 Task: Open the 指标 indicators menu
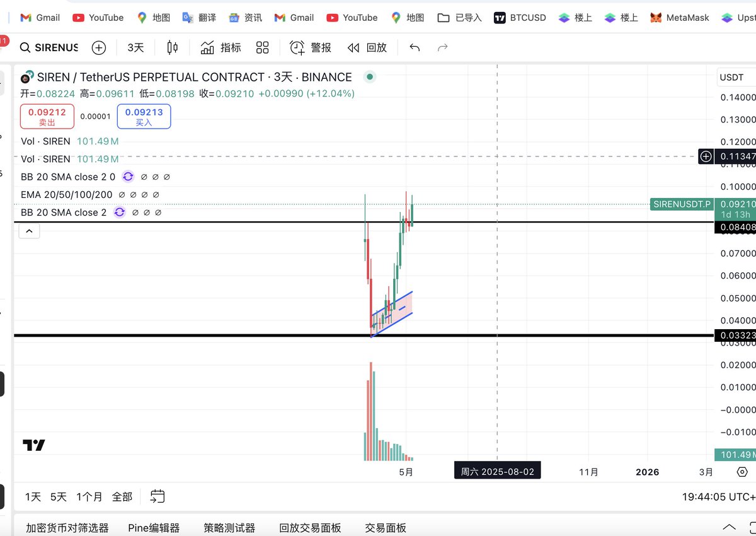(220, 47)
